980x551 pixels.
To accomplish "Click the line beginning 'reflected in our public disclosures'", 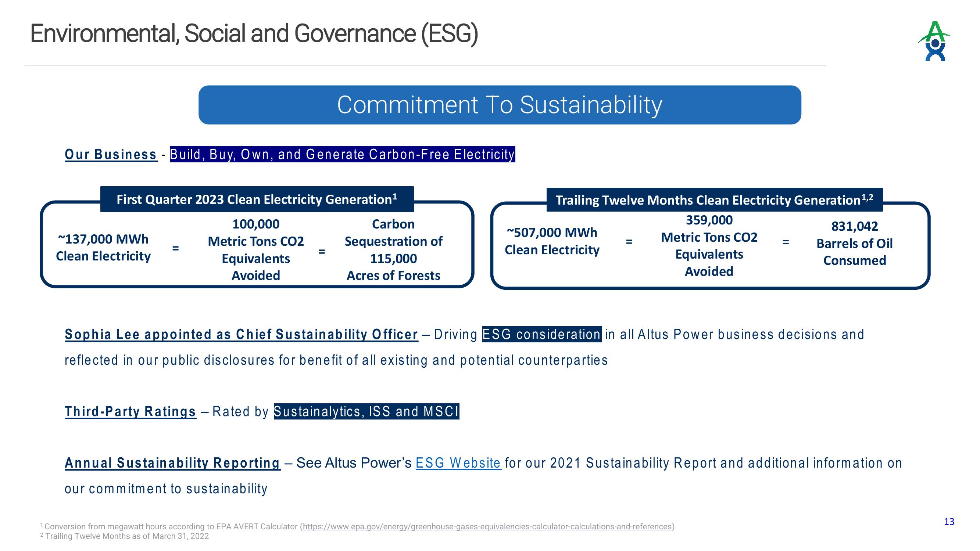I will click(336, 360).
